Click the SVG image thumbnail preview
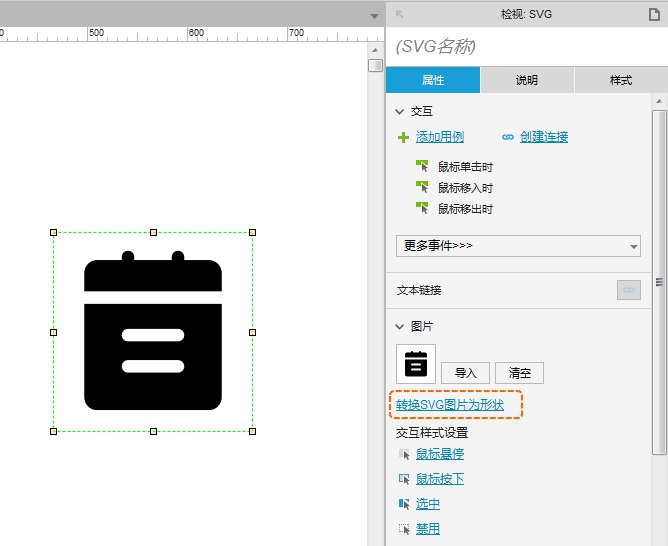 point(416,364)
